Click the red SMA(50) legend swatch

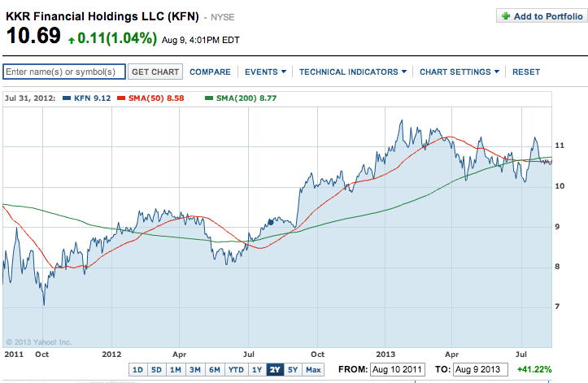click(120, 98)
